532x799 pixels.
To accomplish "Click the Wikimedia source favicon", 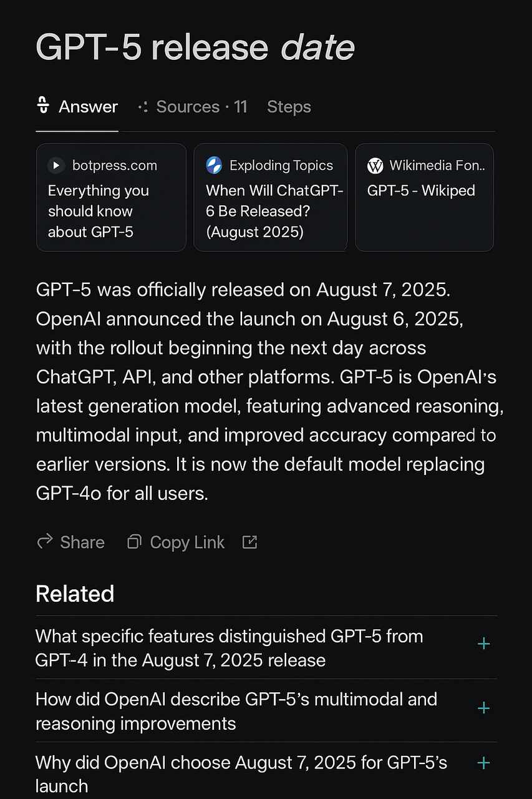I will click(375, 165).
